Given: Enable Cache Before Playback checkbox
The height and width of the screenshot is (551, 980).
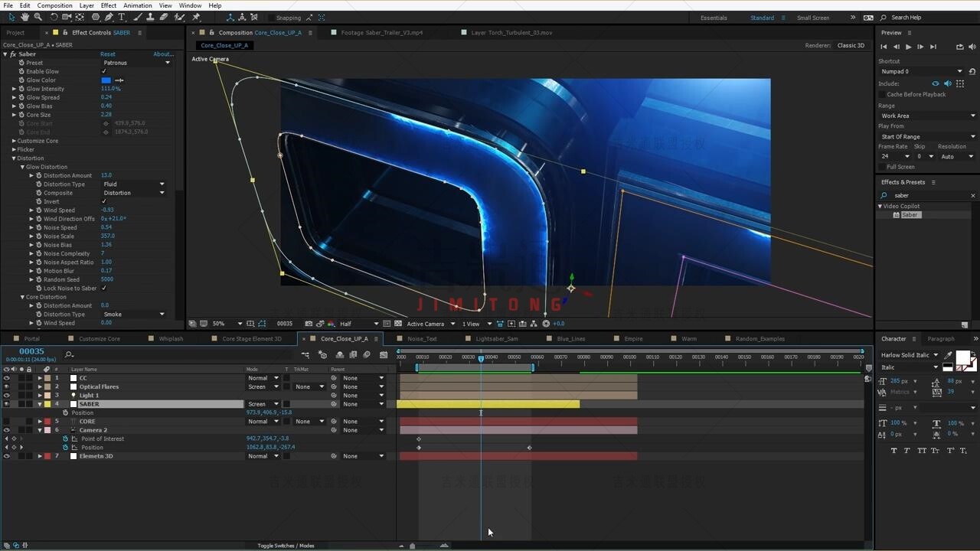Looking at the screenshot, I should pos(881,95).
